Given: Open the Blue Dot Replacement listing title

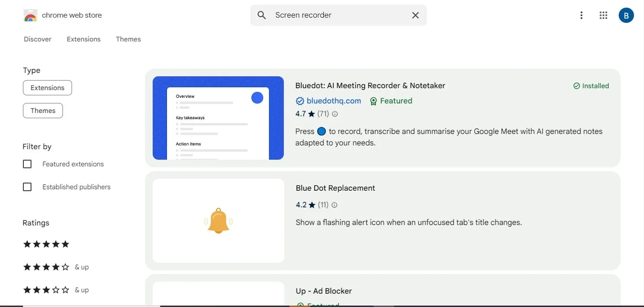Looking at the screenshot, I should click(x=335, y=188).
